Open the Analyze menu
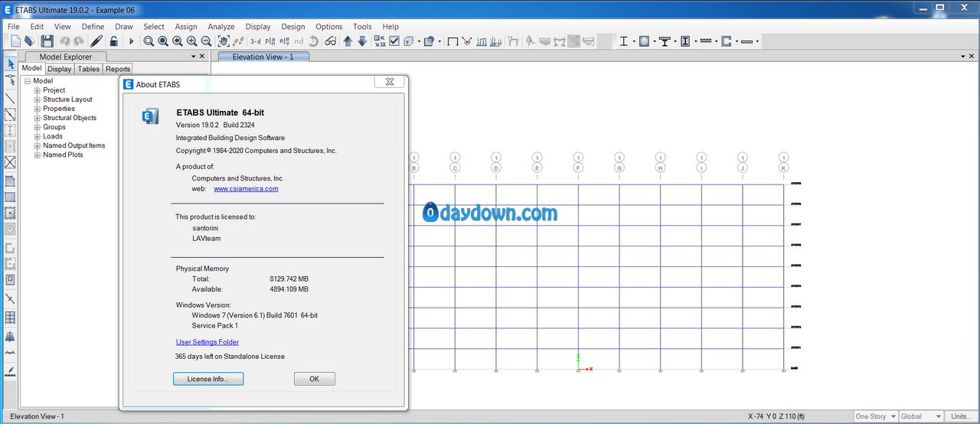980x424 pixels. pos(221,26)
